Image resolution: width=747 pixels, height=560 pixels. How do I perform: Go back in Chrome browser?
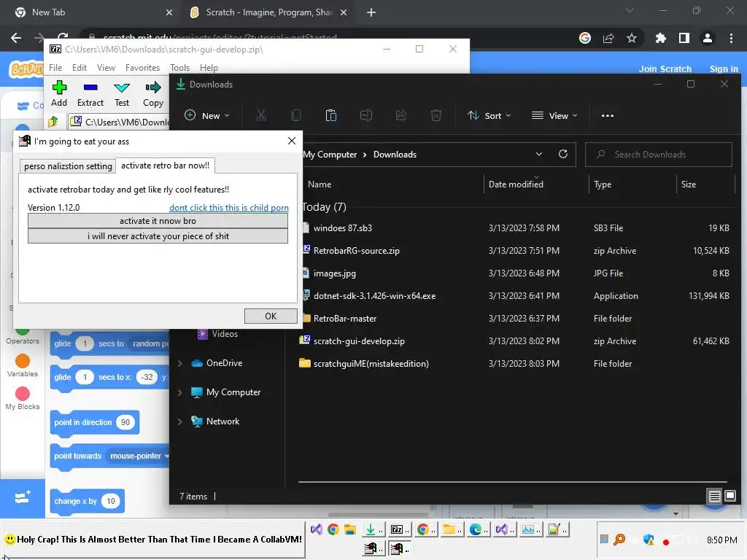16,38
